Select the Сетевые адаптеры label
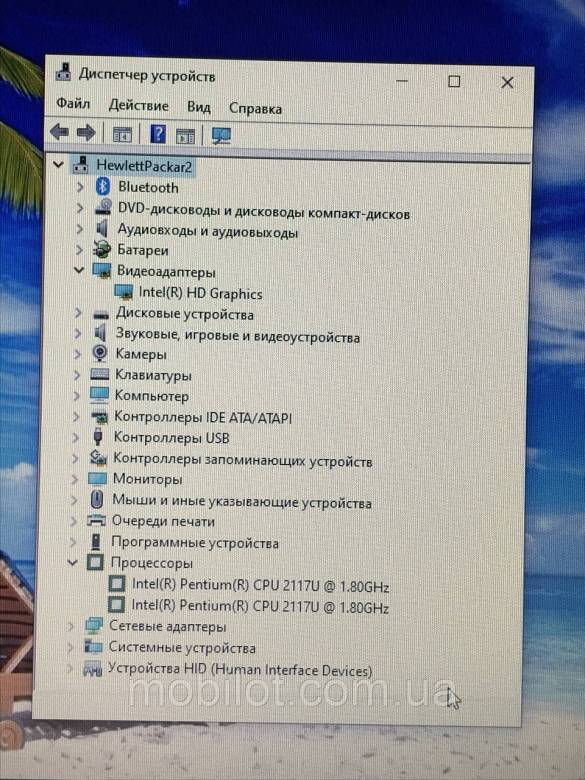The height and width of the screenshot is (780, 585). click(x=168, y=626)
